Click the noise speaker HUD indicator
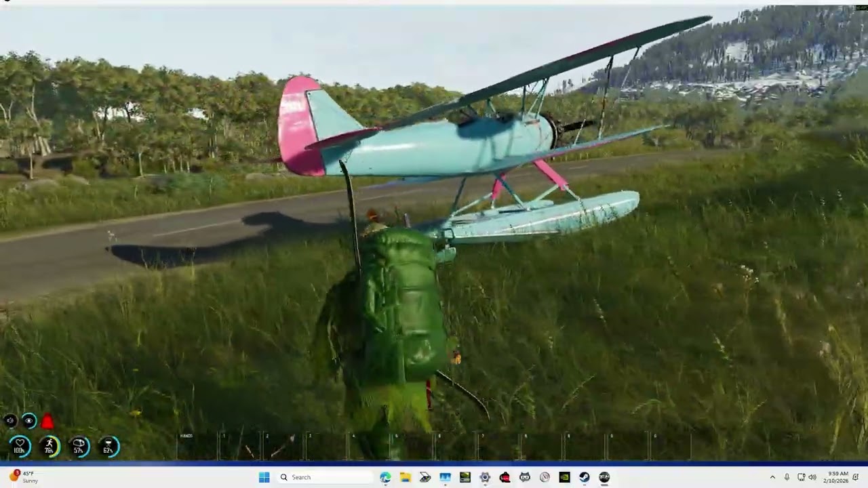 [x=10, y=421]
